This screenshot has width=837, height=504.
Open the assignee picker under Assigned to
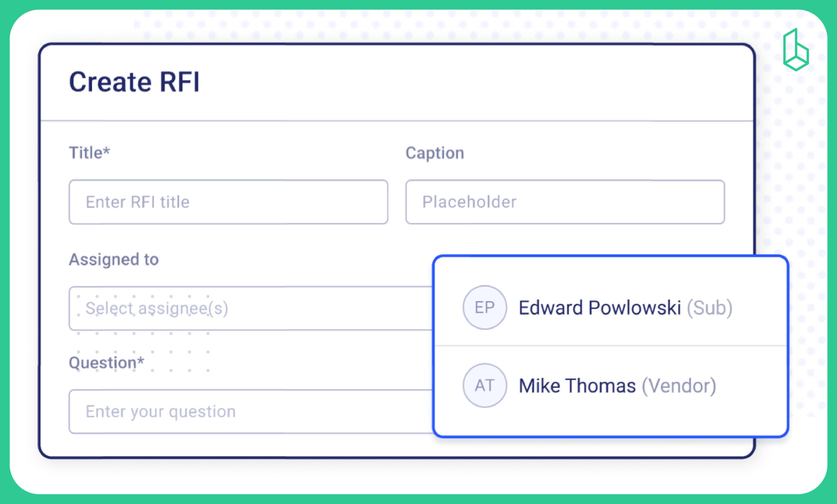(204, 309)
